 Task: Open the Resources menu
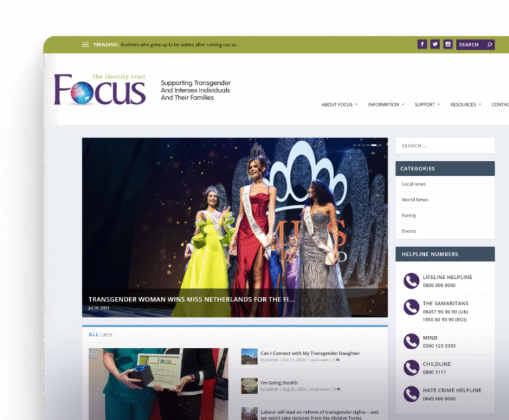click(x=465, y=105)
